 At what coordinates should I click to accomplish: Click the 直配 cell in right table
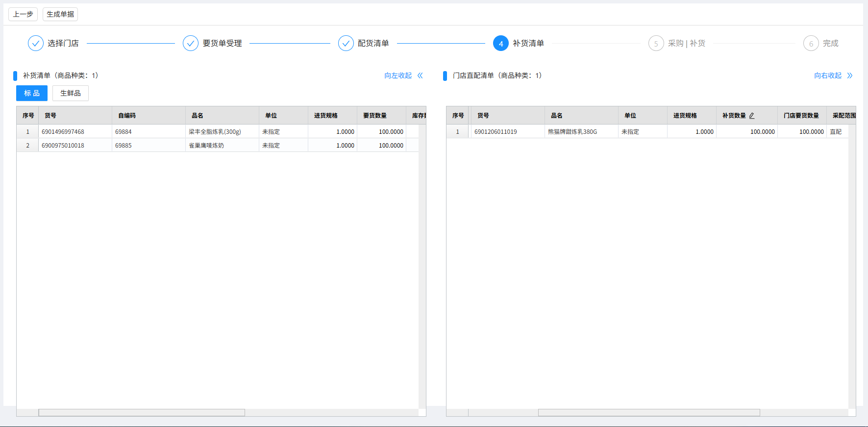point(838,131)
